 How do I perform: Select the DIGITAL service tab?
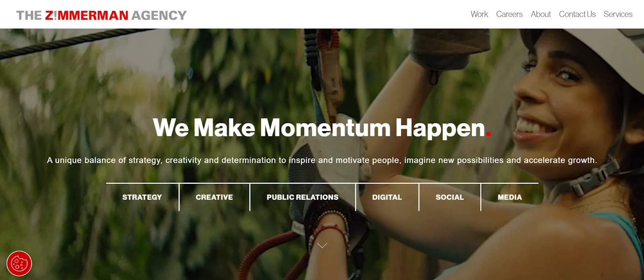[x=387, y=197]
